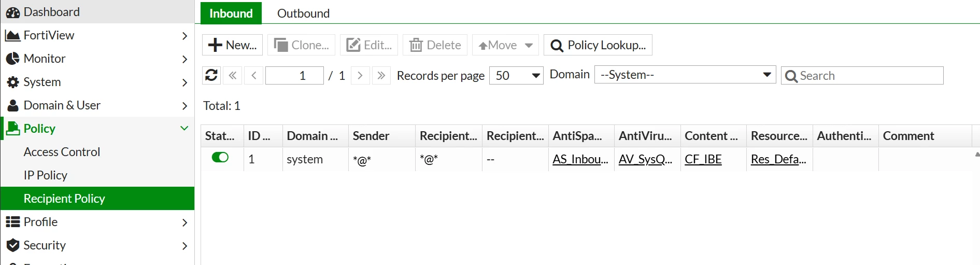Collapse the Policy menu chevron
The height and width of the screenshot is (265, 980).
coord(184,128)
